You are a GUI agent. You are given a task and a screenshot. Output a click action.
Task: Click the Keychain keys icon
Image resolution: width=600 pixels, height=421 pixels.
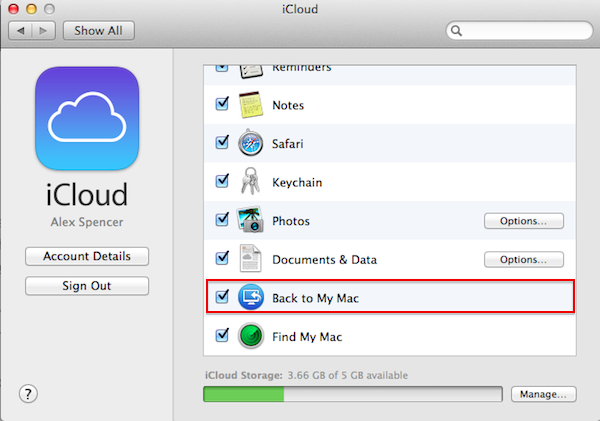[250, 181]
